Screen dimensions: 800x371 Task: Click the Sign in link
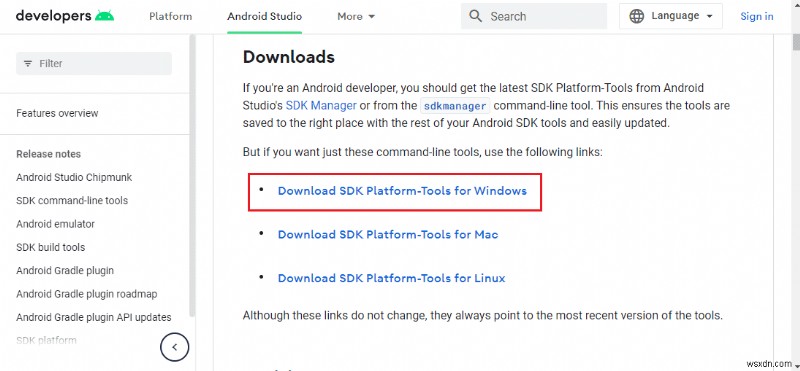tap(757, 16)
